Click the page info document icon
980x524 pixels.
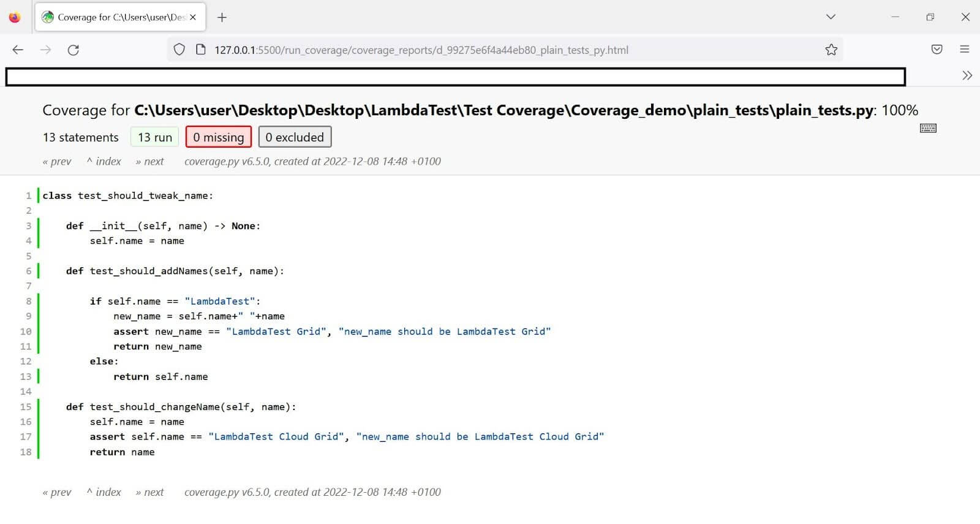(x=200, y=50)
